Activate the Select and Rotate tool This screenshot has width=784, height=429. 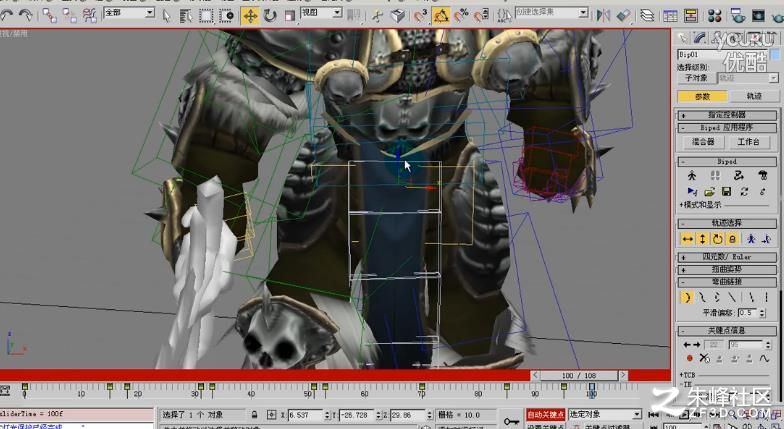(270, 16)
